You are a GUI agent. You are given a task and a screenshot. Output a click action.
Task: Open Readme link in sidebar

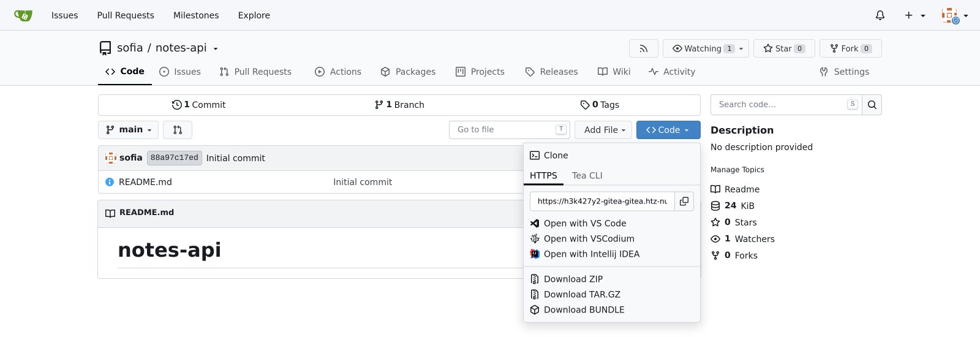735,189
